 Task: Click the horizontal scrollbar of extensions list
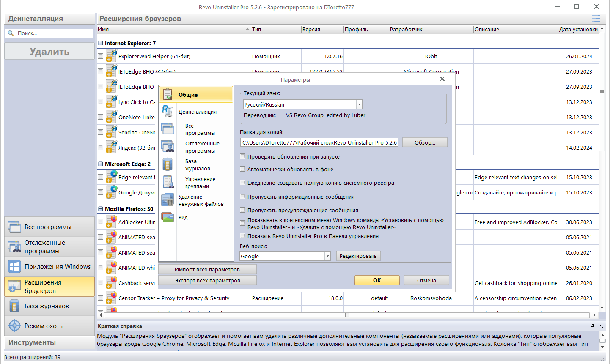click(x=346, y=315)
